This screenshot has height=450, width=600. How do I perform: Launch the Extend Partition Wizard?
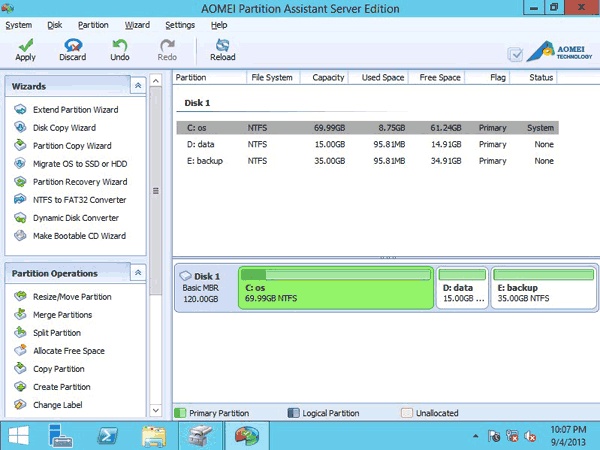coord(75,110)
